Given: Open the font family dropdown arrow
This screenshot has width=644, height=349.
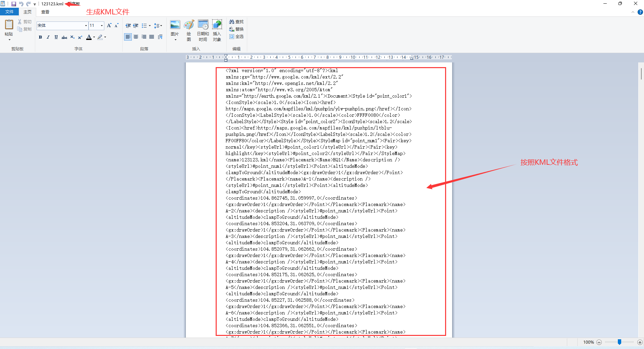Looking at the screenshot, I should pos(86,26).
